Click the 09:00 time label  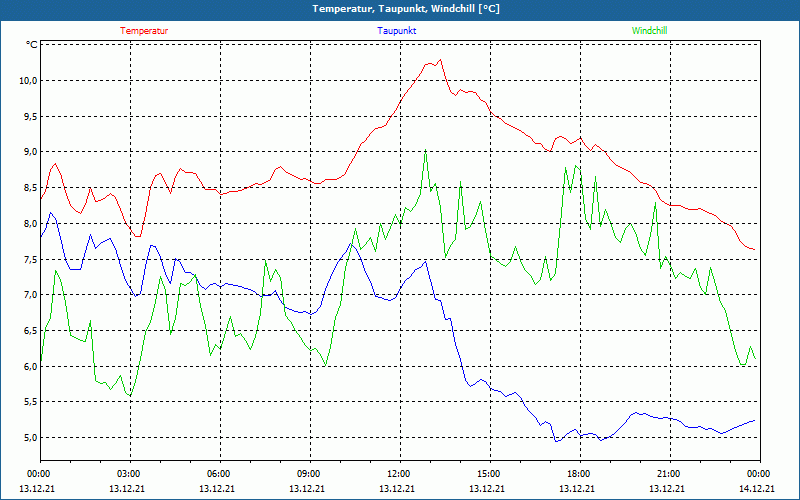[310, 473]
